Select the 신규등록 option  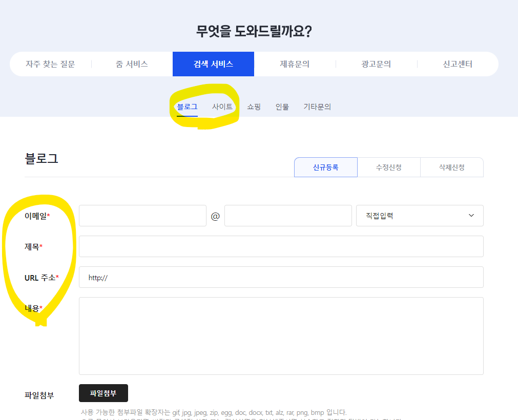325,167
